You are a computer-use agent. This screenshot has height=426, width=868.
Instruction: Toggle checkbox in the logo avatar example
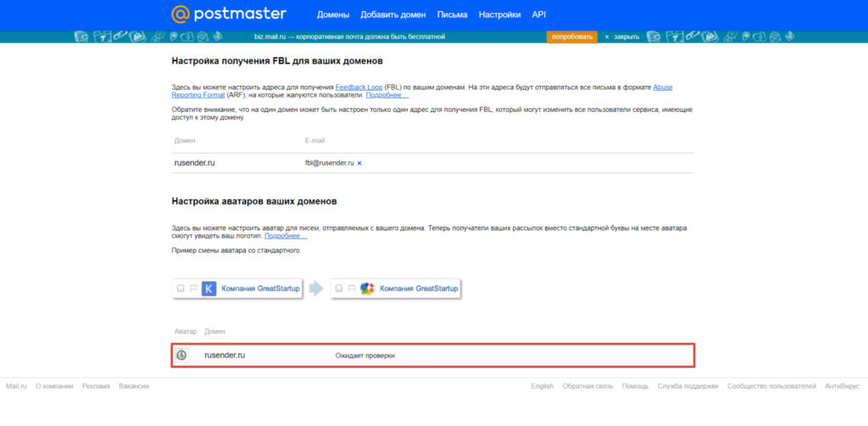tap(339, 288)
